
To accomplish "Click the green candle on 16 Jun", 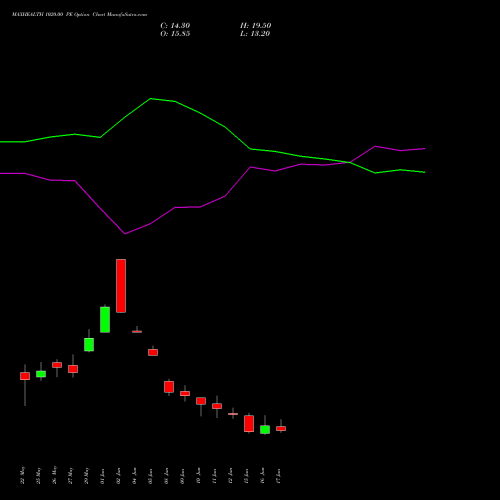I will (x=265, y=429).
